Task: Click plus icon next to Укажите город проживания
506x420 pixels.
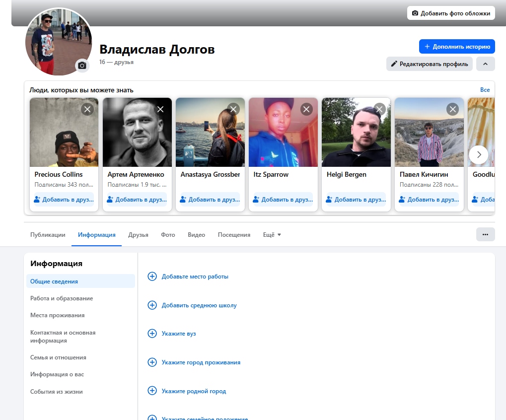Action: (x=152, y=362)
